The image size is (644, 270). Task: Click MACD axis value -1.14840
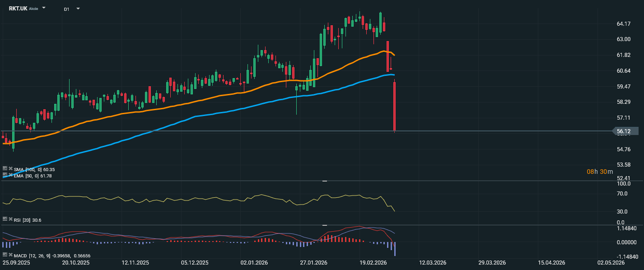pyautogui.click(x=627, y=256)
